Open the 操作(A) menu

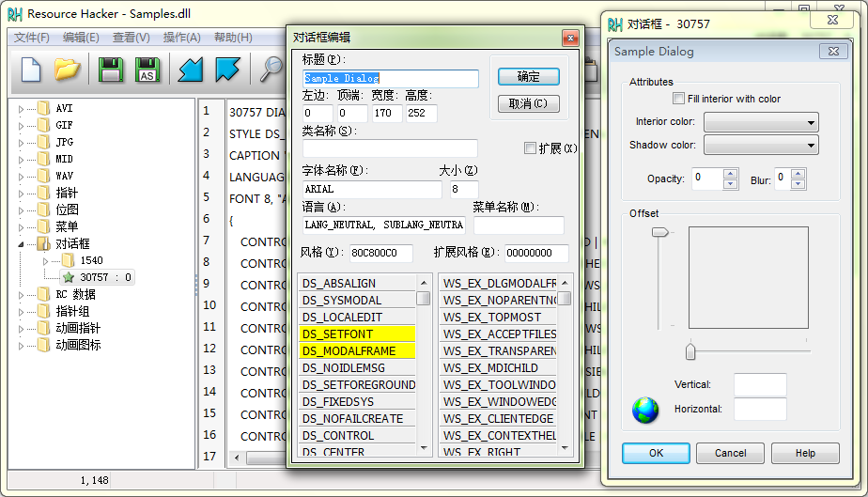point(181,38)
